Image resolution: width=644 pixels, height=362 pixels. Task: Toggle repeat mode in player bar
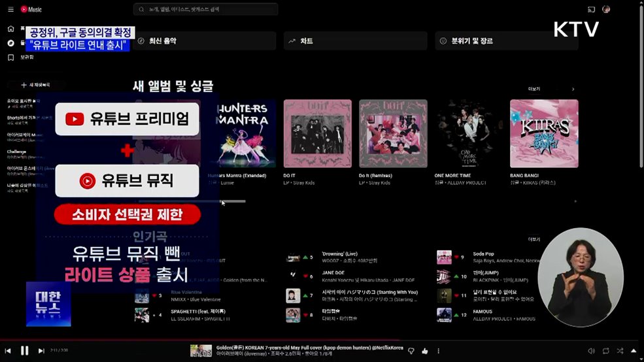[606, 351]
